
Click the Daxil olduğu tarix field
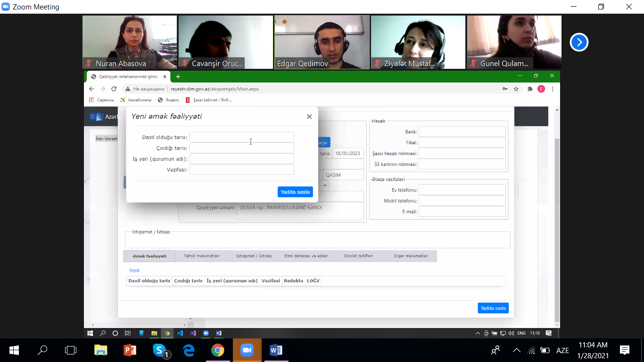point(242,137)
